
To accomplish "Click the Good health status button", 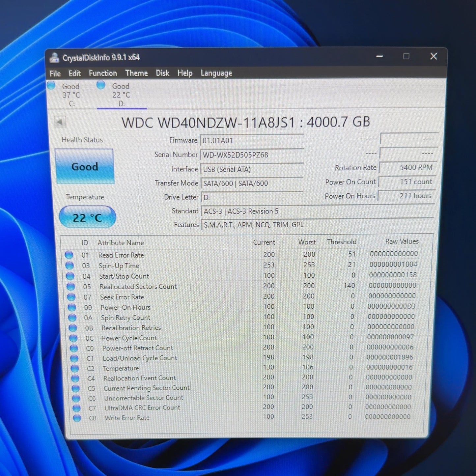I will click(x=85, y=166).
